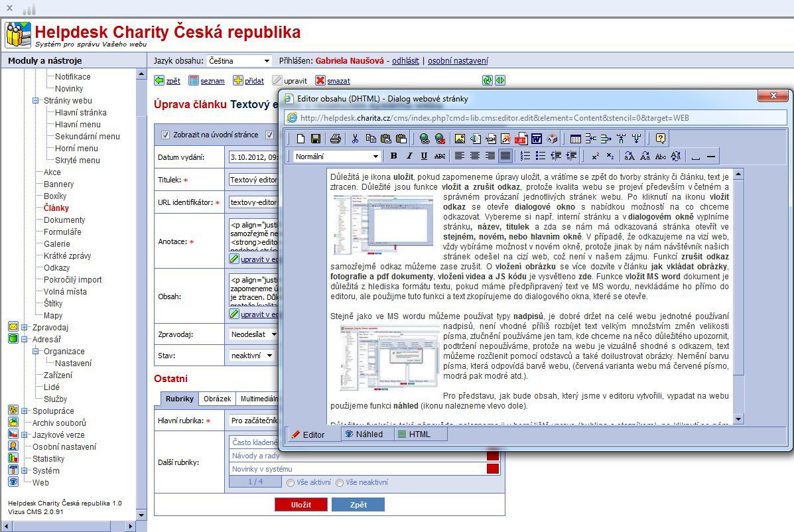Open 'Archiv souborů' in the sidebar tree
Screen dimensions: 794x532
[59, 423]
